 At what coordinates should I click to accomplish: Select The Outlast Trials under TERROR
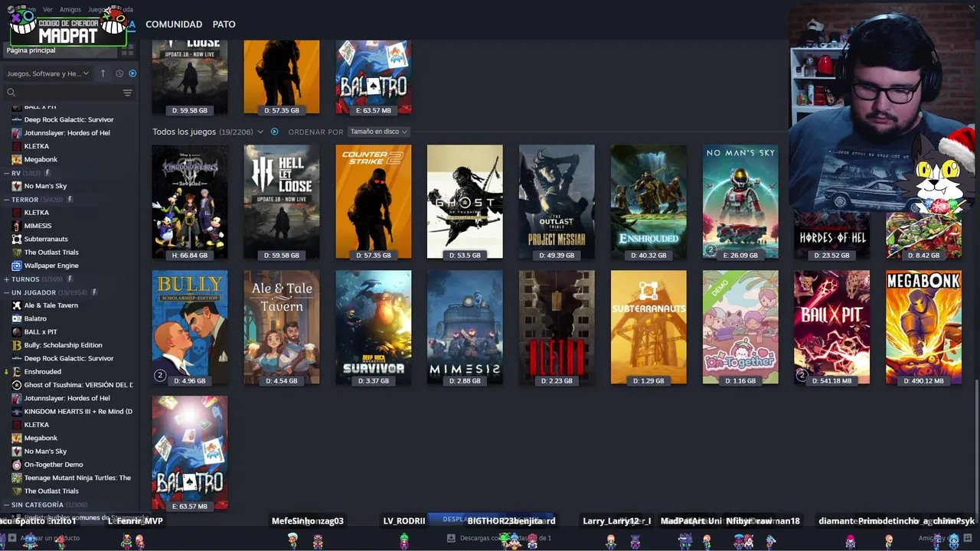(51, 252)
